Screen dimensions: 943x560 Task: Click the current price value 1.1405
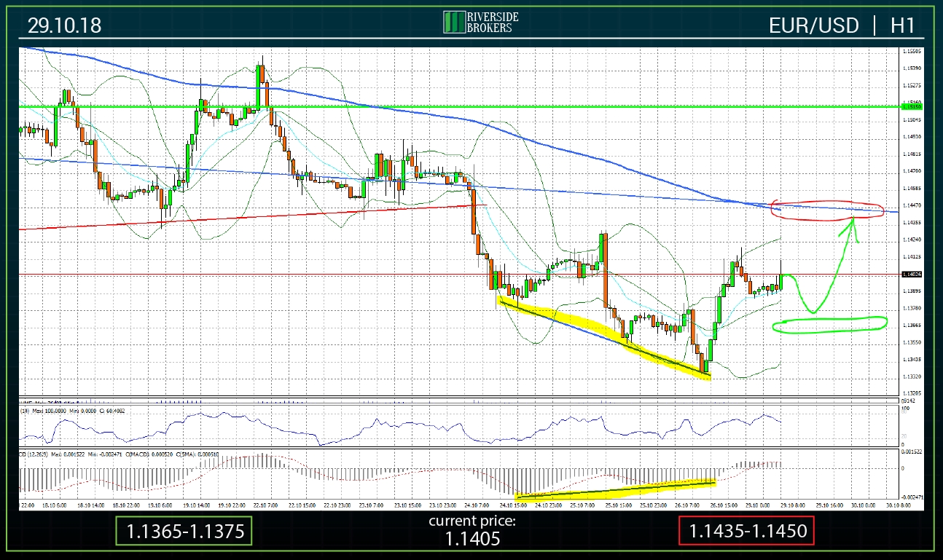point(471,539)
